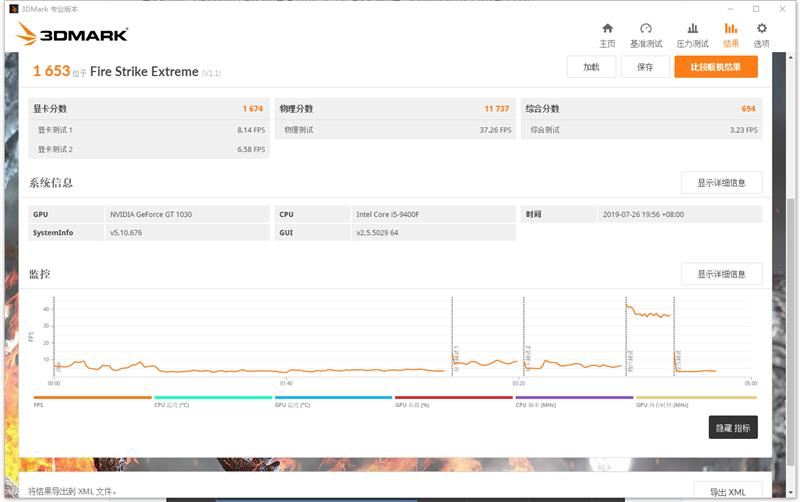Open the 压力测试 stress test icon
Viewport: 800px width, 502px height.
tap(692, 28)
